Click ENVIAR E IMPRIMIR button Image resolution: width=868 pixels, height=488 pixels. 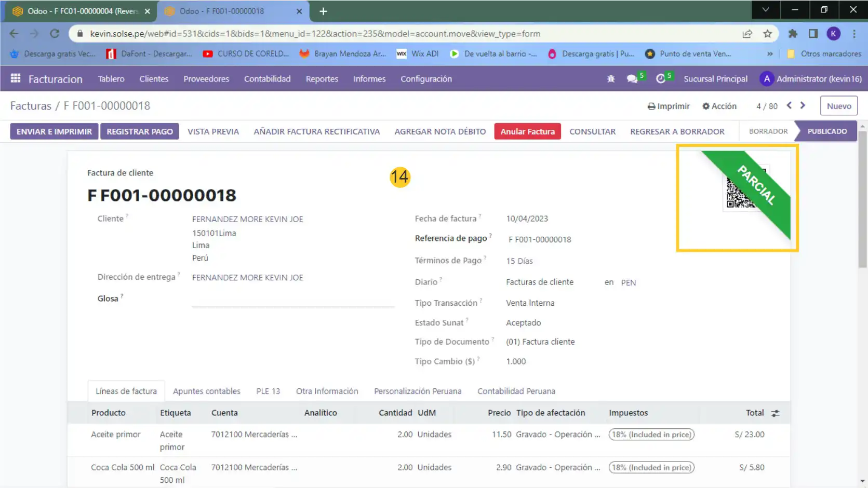tap(54, 131)
